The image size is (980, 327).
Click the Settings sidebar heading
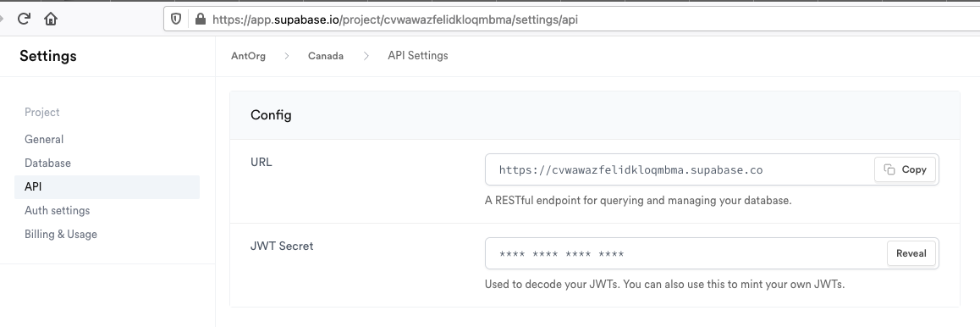[48, 56]
